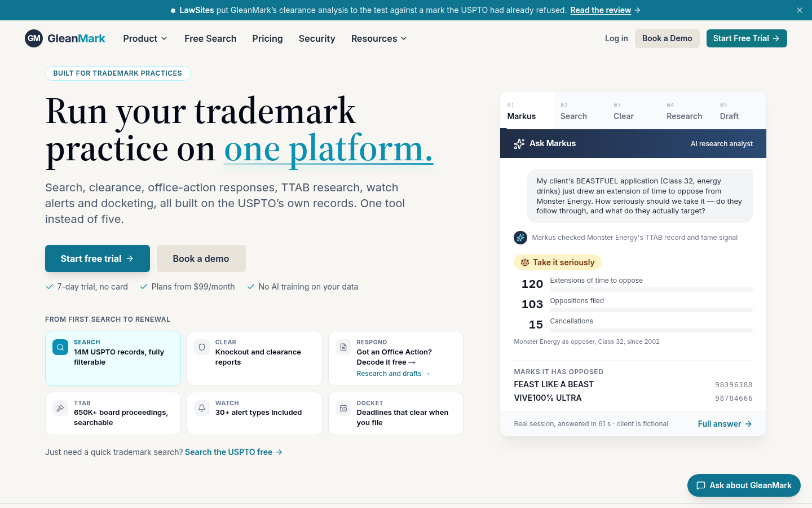The width and height of the screenshot is (812, 508).
Task: Click the Watch card bell icon
Action: (202, 408)
